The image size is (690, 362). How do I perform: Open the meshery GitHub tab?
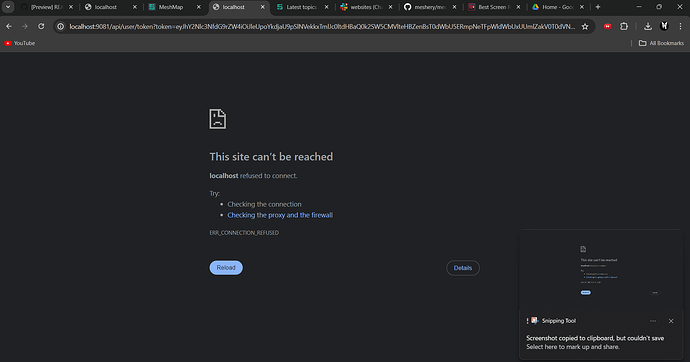pyautogui.click(x=430, y=7)
